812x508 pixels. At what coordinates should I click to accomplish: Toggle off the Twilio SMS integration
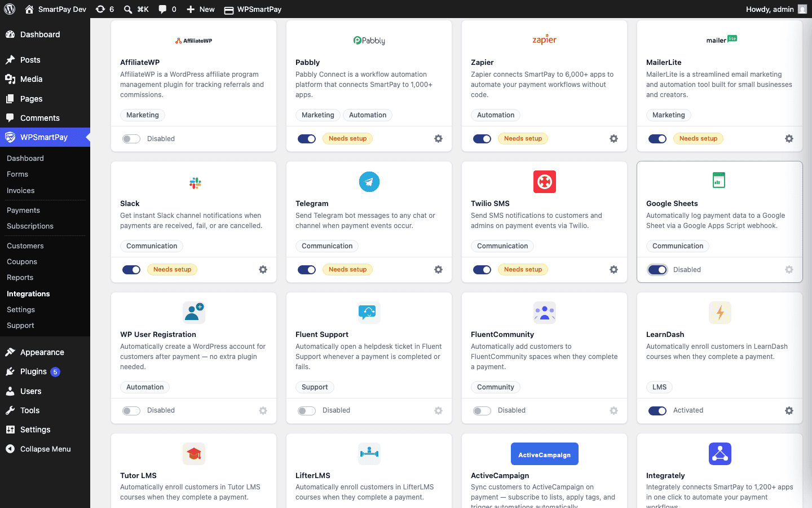tap(482, 270)
